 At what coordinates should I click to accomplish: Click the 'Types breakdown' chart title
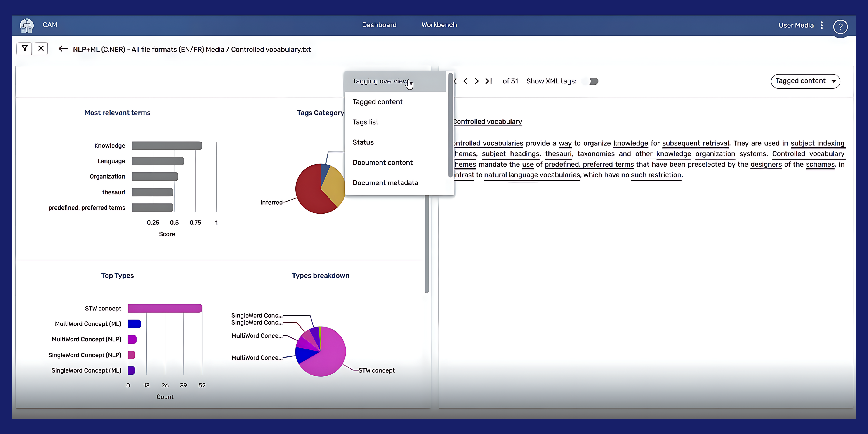321,276
